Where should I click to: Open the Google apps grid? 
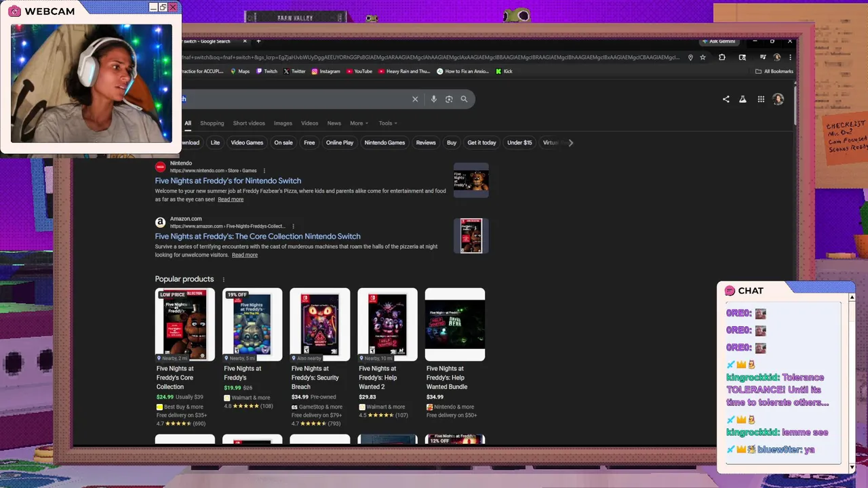[x=761, y=99]
